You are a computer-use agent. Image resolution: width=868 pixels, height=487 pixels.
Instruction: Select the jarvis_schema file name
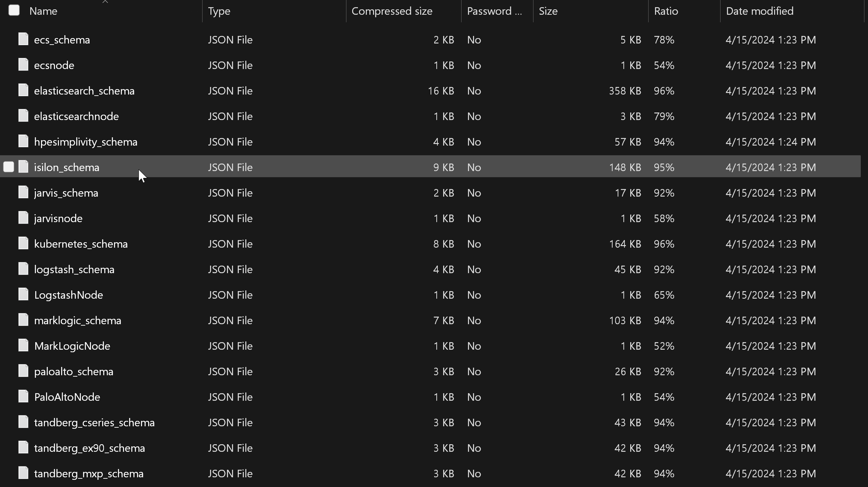point(66,193)
